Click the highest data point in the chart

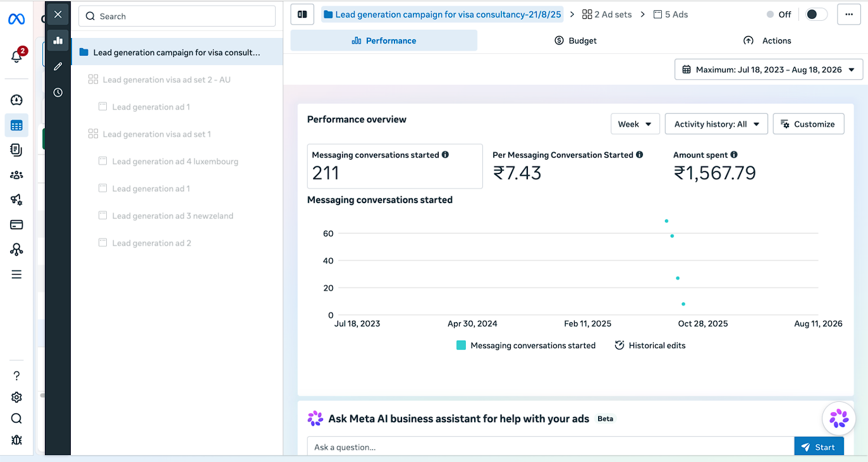(x=666, y=221)
